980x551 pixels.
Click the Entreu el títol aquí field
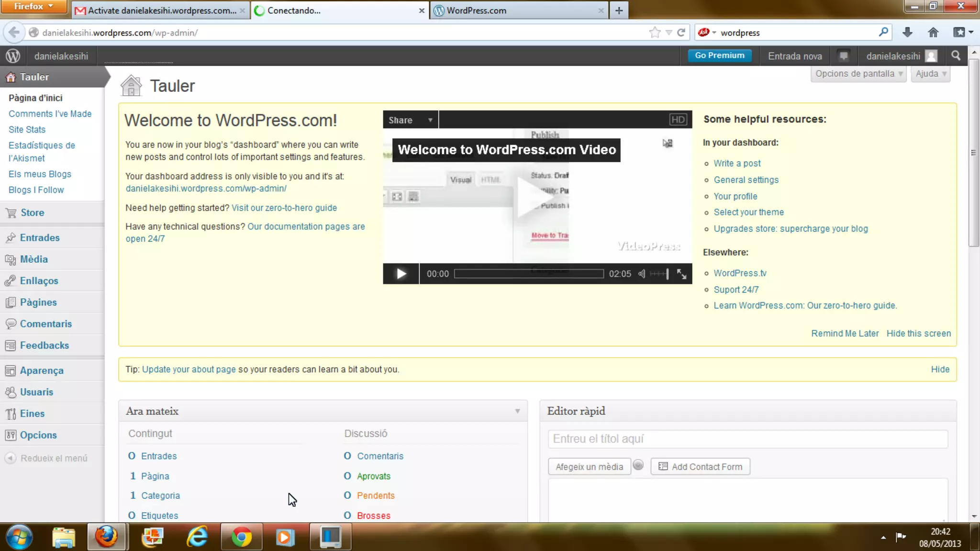tap(748, 439)
